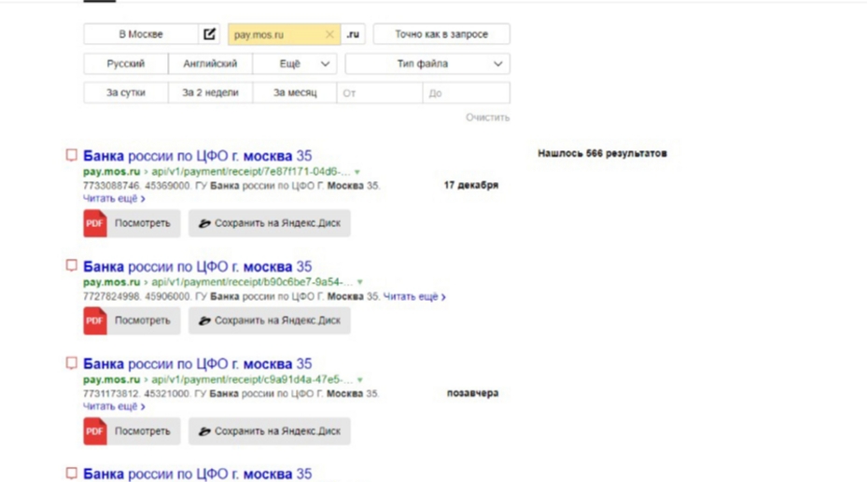
Task: Toggle bookmark icon for the 7727824998 result
Action: point(72,266)
